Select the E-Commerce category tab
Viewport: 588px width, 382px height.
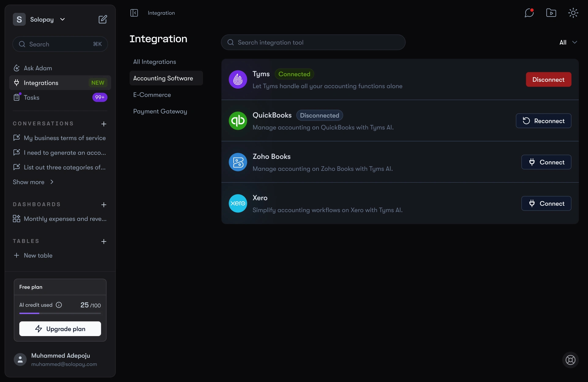click(x=152, y=95)
